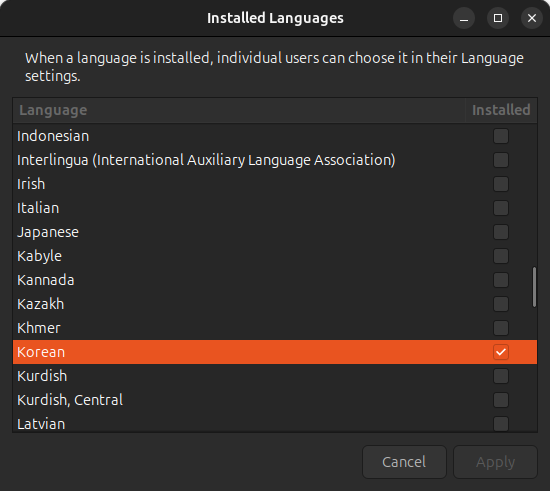Tick the Japanese installed checkbox
Screen dimensions: 550x491
[x=501, y=232]
